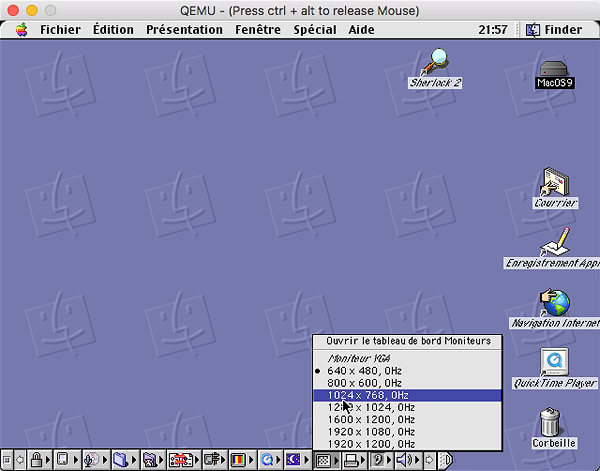The width and height of the screenshot is (600, 471).
Task: Open the ear control strip module
Action: tap(381, 459)
